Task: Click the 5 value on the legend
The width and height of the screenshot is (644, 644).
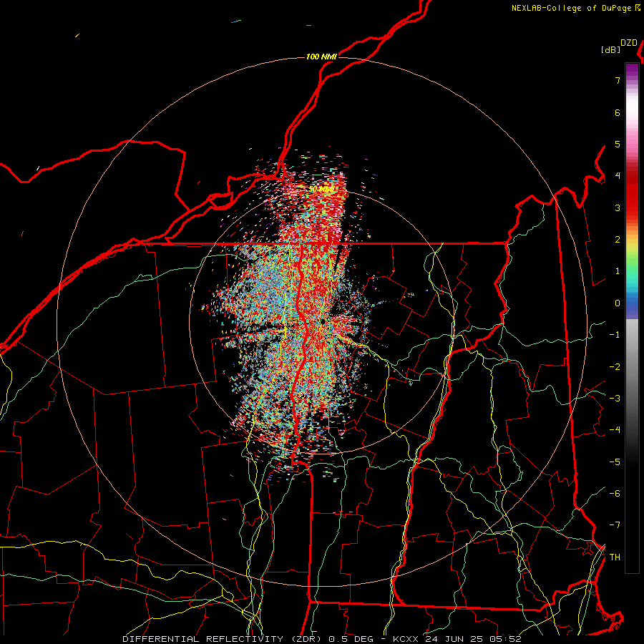Action: [618, 144]
